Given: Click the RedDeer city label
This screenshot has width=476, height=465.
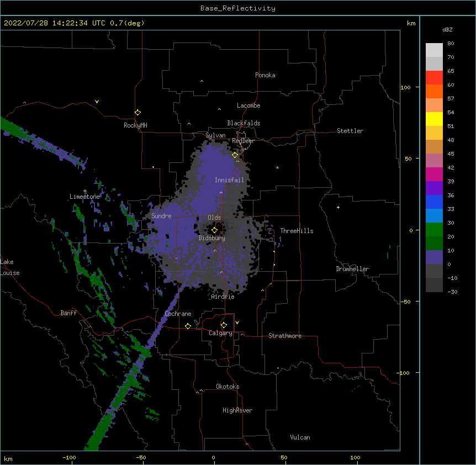Looking at the screenshot, I should 243,141.
